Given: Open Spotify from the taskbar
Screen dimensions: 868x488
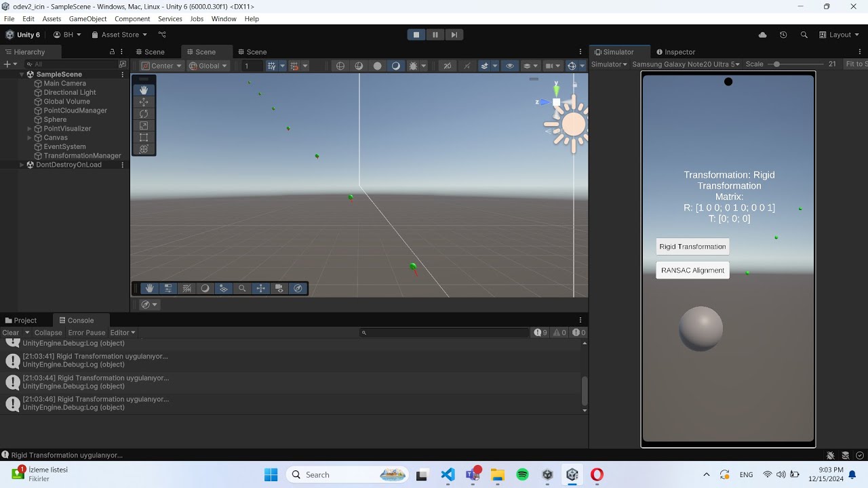Looking at the screenshot, I should [522, 474].
